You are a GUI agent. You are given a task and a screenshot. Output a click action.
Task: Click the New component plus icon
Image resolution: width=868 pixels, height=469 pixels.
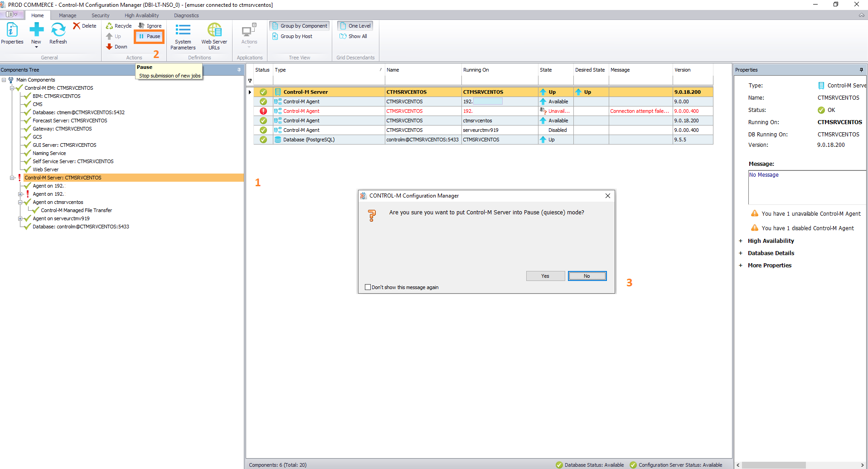click(x=36, y=30)
